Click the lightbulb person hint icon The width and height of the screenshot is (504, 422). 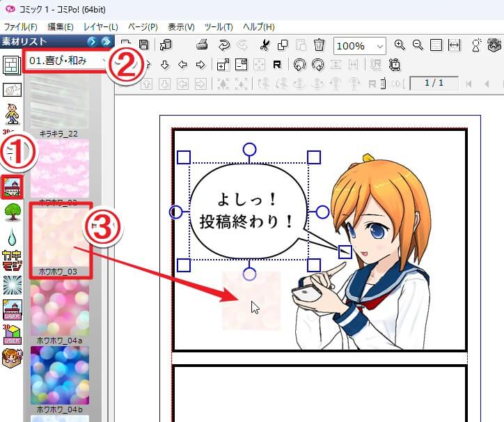[x=476, y=45]
